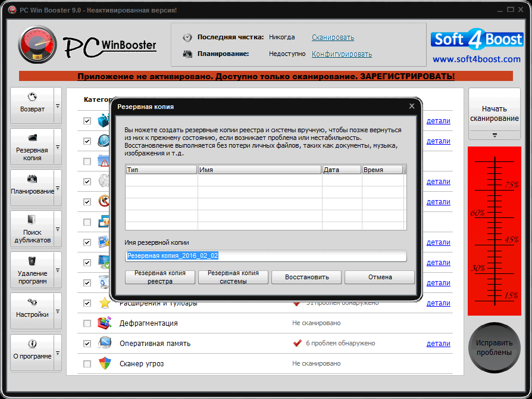This screenshot has height=399, width=532.
Task: Click the clock icon beside Последняя чистка
Action: [x=187, y=38]
